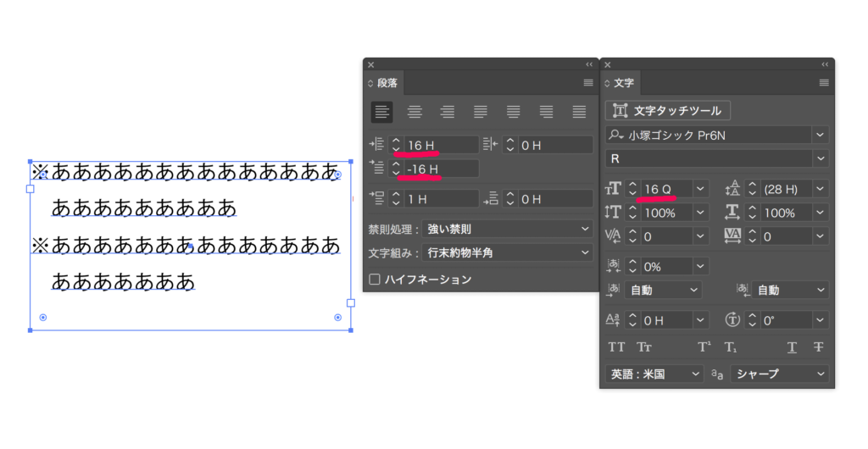Click the 文字タッチツール button
This screenshot has width=868, height=449.
pyautogui.click(x=667, y=110)
